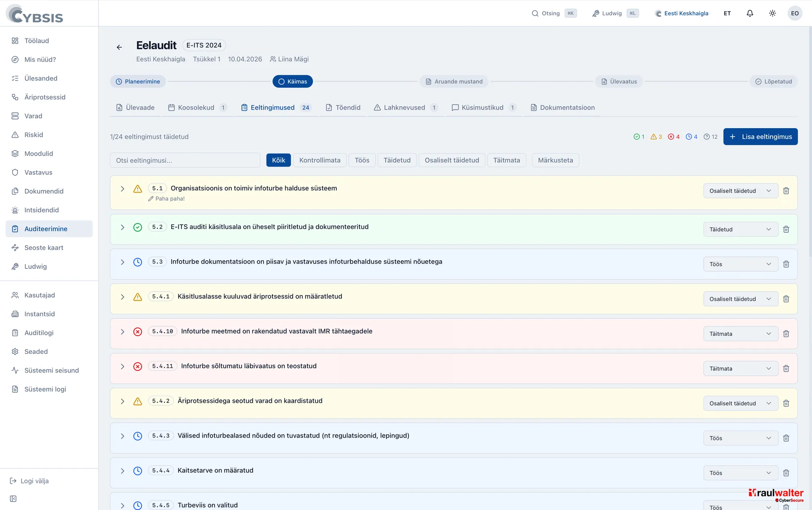The image size is (812, 510).
Task: Expand requirement 5.2 row chevron
Action: coord(122,227)
